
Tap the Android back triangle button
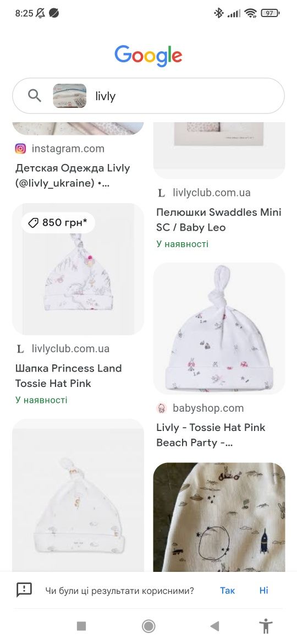[214, 626]
